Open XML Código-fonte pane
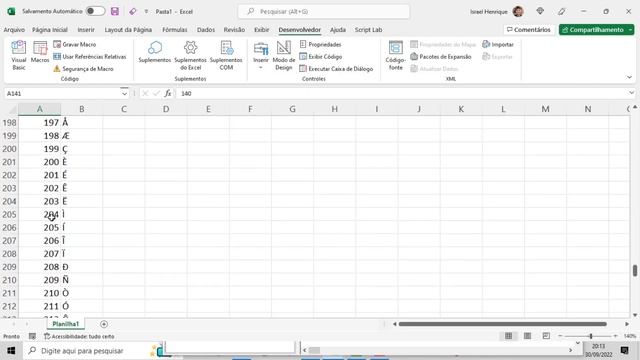This screenshot has height=360, width=640. coord(396,56)
